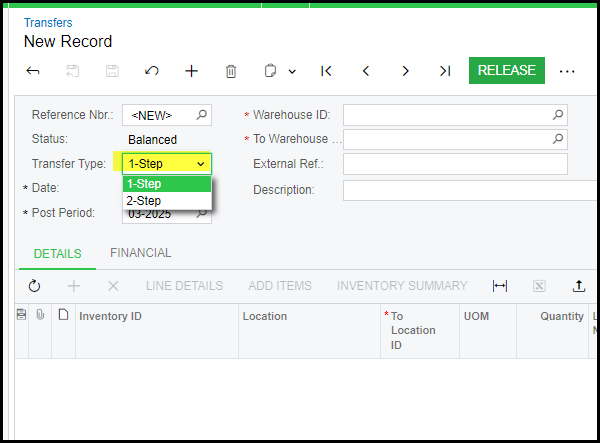Image resolution: width=600 pixels, height=443 pixels.
Task: Click the back arrow toolbar icon
Action: click(32, 71)
